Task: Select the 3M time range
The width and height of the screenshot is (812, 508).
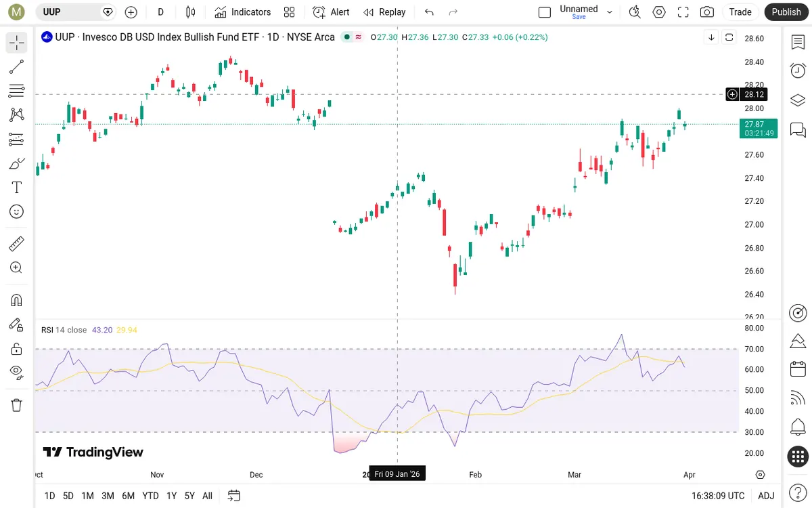Action: [108, 496]
